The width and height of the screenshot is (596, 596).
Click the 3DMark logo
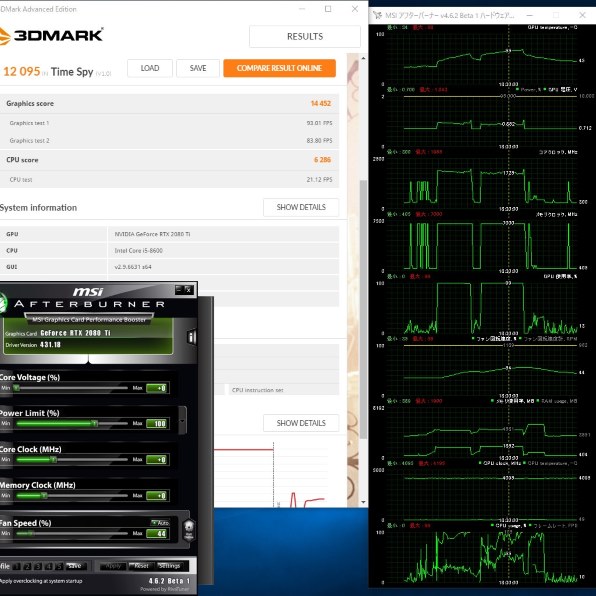pos(51,36)
